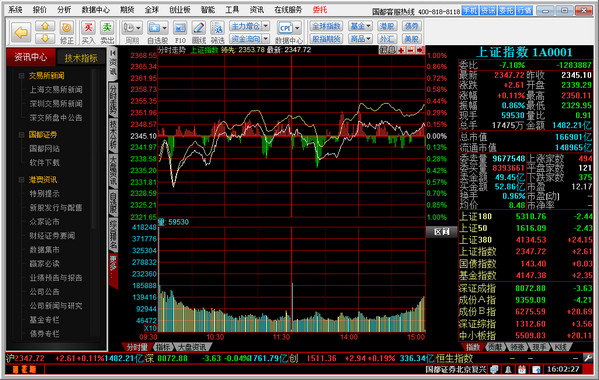Click the 买入 buy icon
The image size is (599, 380).
point(88,28)
